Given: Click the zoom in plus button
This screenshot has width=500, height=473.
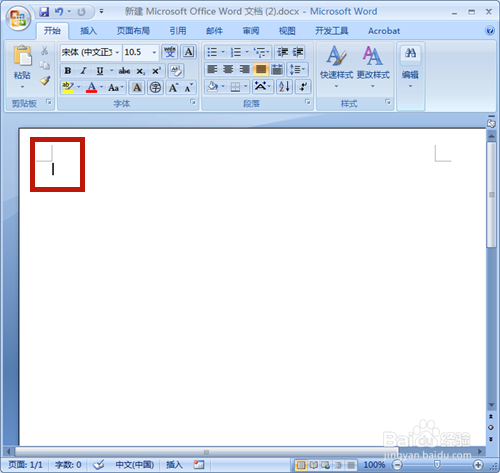Looking at the screenshot, I should click(478, 465).
